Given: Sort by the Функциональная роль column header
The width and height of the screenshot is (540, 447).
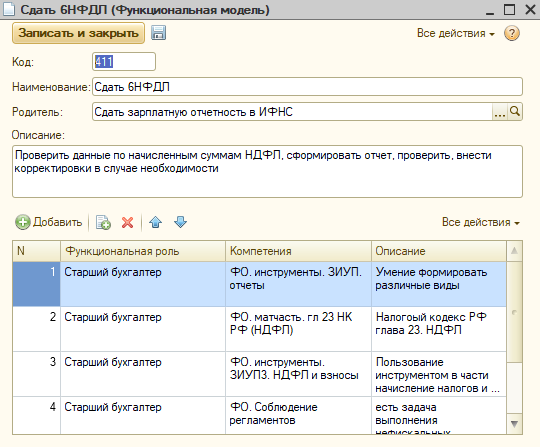Looking at the screenshot, I should [x=143, y=251].
